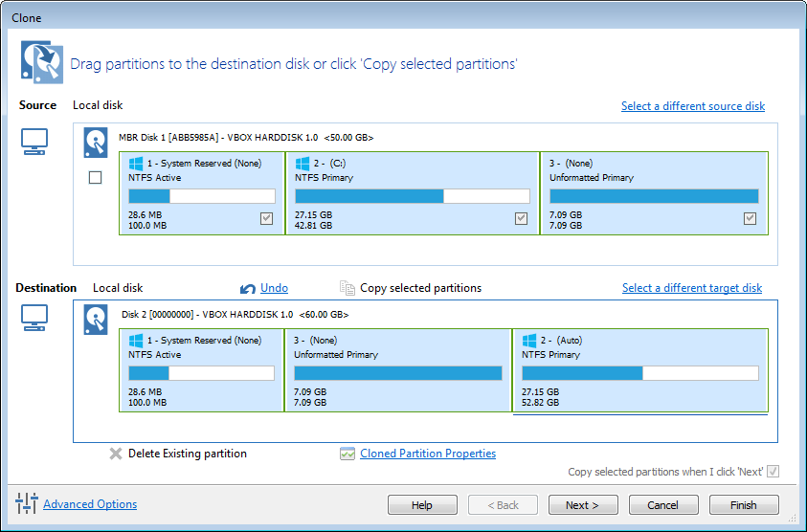Click '27.15 GB' used value on source C:

point(313,214)
